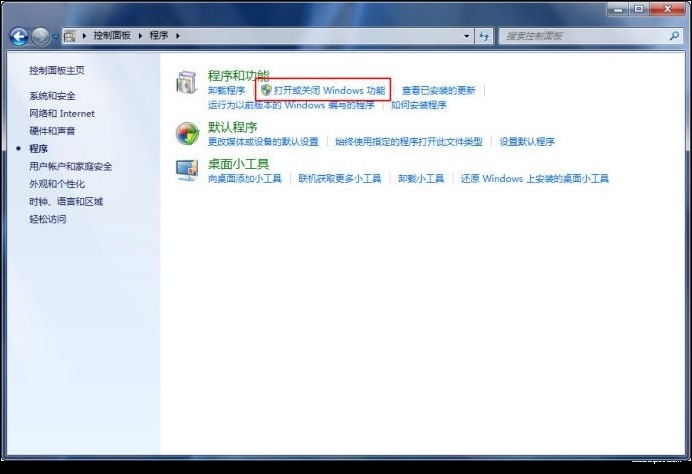This screenshot has width=692, height=474.
Task: Click 设置默认程序 link
Action: (527, 142)
